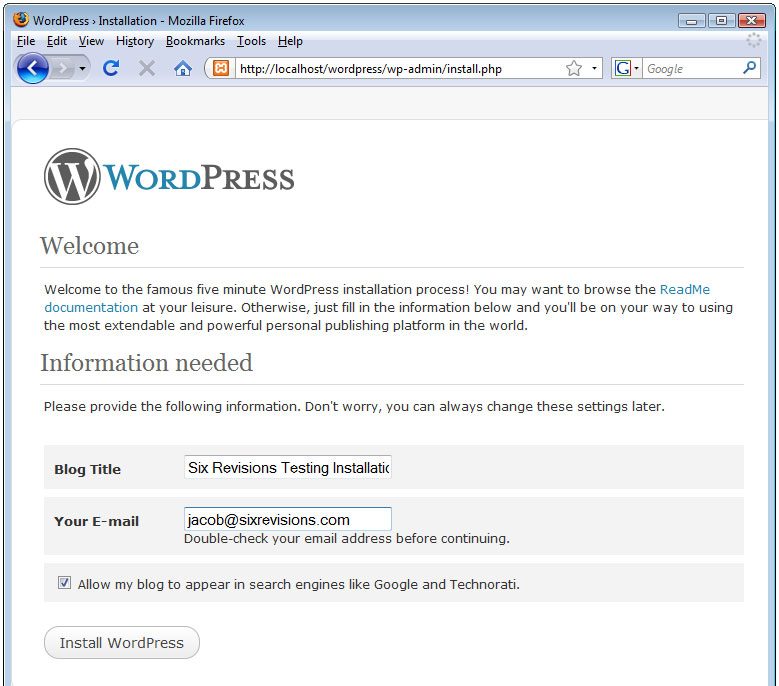Bookmark this page with the star icon

click(574, 68)
